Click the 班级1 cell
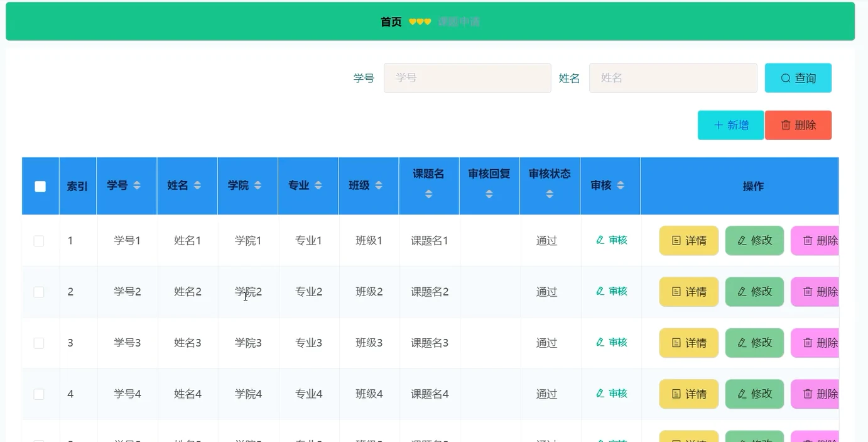The width and height of the screenshot is (868, 442). point(369,241)
